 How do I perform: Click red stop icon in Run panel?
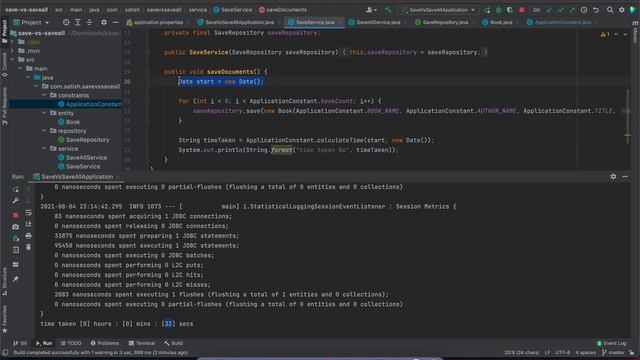tap(16, 215)
